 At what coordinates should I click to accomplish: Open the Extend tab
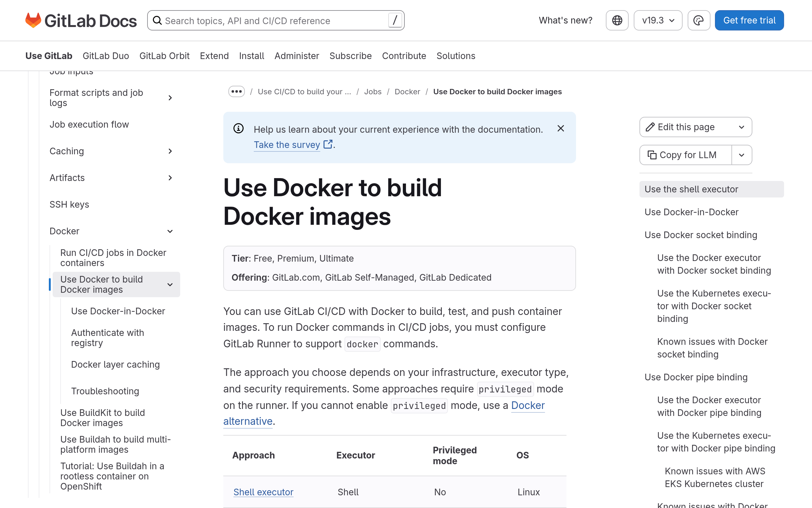[x=214, y=56]
